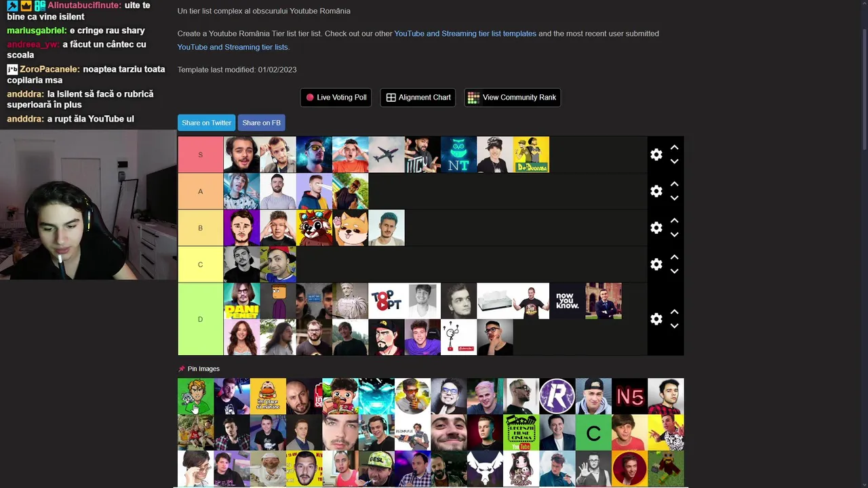This screenshot has height=488, width=868.
Task: Move tier A row up arrow
Action: pos(674,184)
